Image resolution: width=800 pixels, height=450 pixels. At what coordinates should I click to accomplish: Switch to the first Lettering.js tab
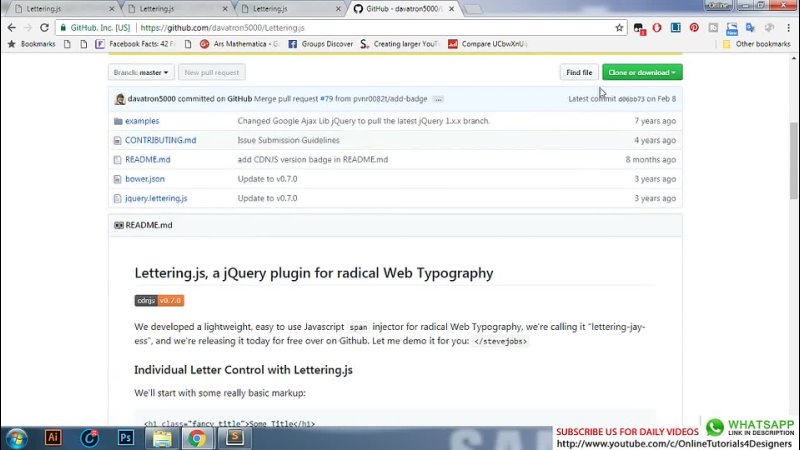(62, 9)
